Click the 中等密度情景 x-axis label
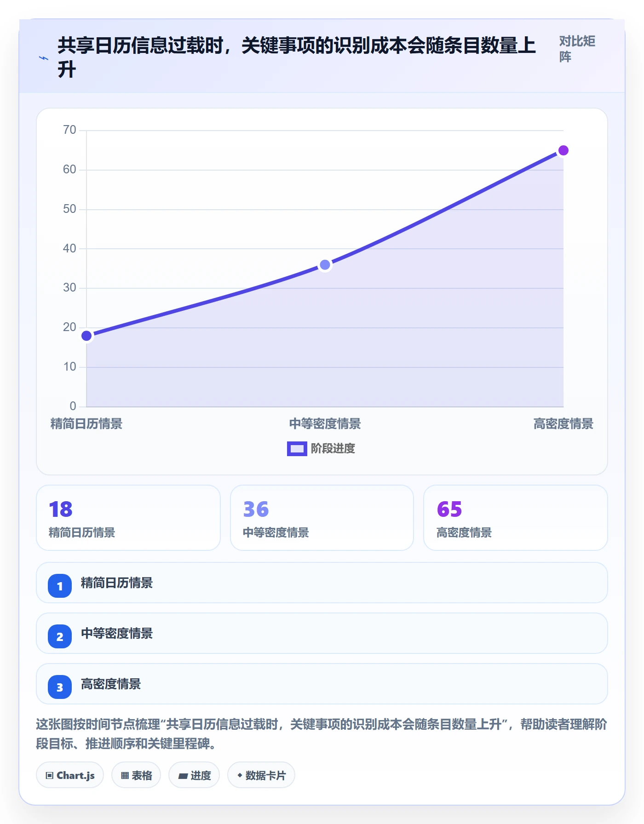Viewport: 644px width, 824px height. click(x=325, y=424)
